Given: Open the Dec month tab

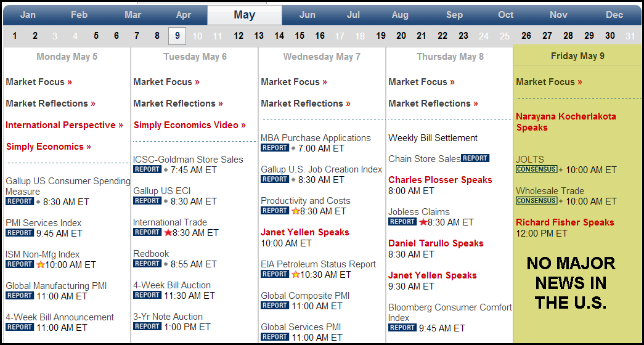Looking at the screenshot, I should (x=614, y=15).
